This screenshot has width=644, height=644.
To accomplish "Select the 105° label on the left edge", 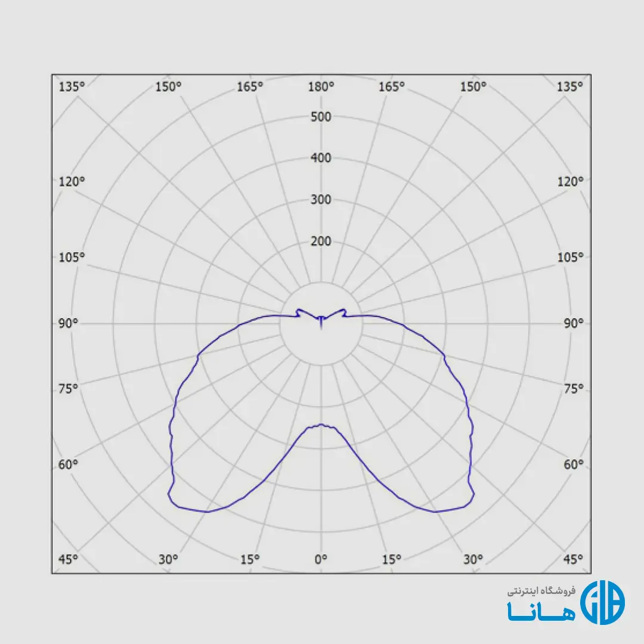I will [72, 258].
